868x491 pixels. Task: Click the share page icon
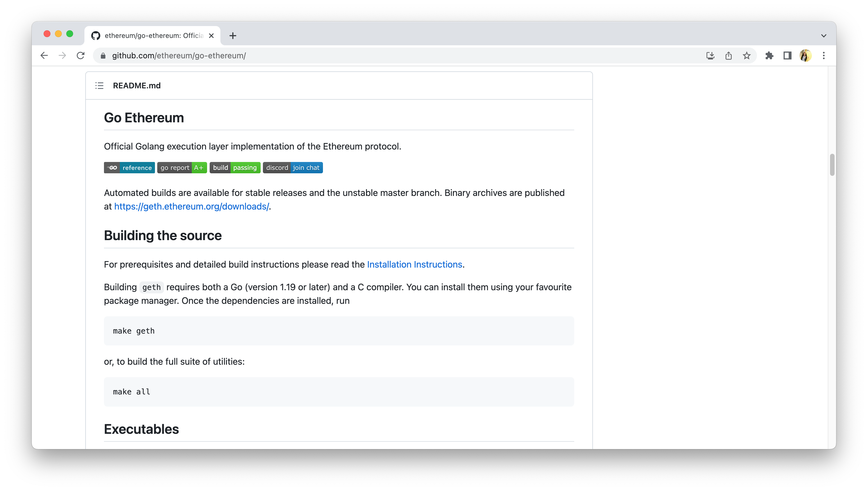728,56
